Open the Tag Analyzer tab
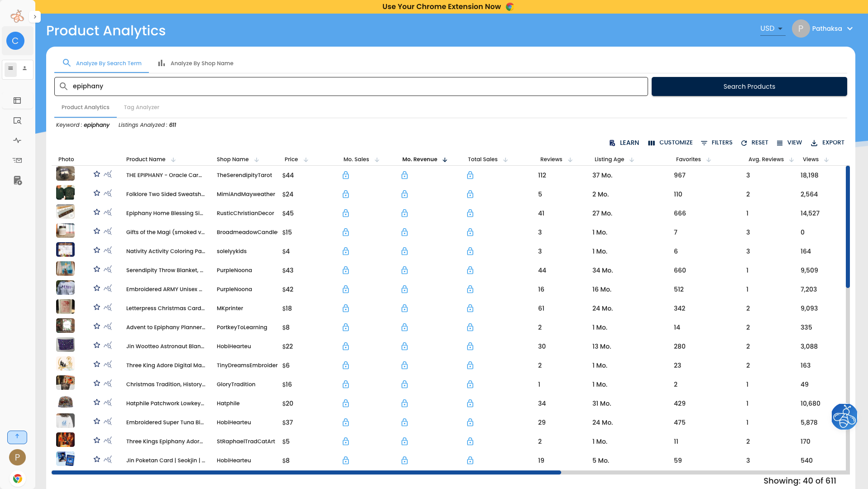Image resolution: width=868 pixels, height=489 pixels. (x=141, y=107)
